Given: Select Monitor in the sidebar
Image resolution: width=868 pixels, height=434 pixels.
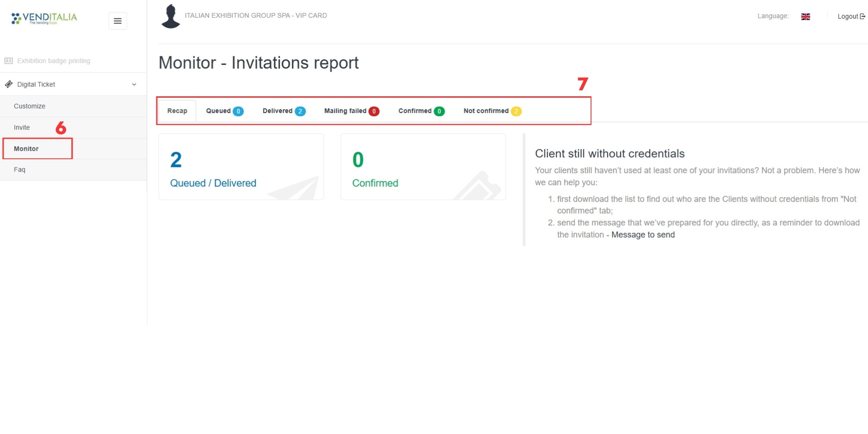Looking at the screenshot, I should 26,149.
